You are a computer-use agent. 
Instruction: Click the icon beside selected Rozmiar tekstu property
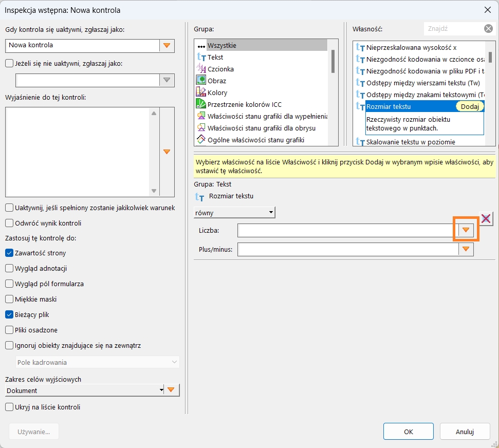[360, 106]
